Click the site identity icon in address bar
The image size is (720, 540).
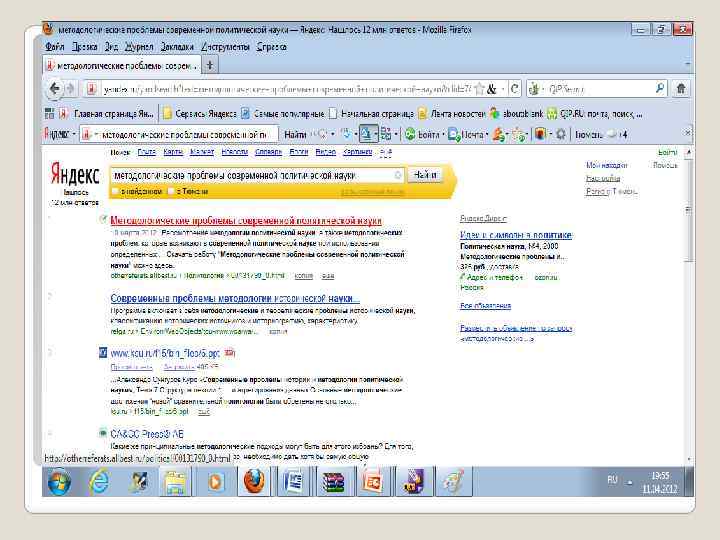click(91, 89)
